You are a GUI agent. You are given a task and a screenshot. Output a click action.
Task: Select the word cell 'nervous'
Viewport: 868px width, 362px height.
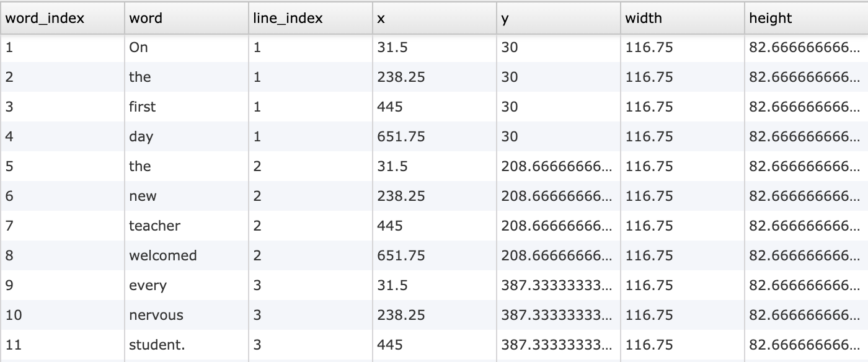[186, 315]
